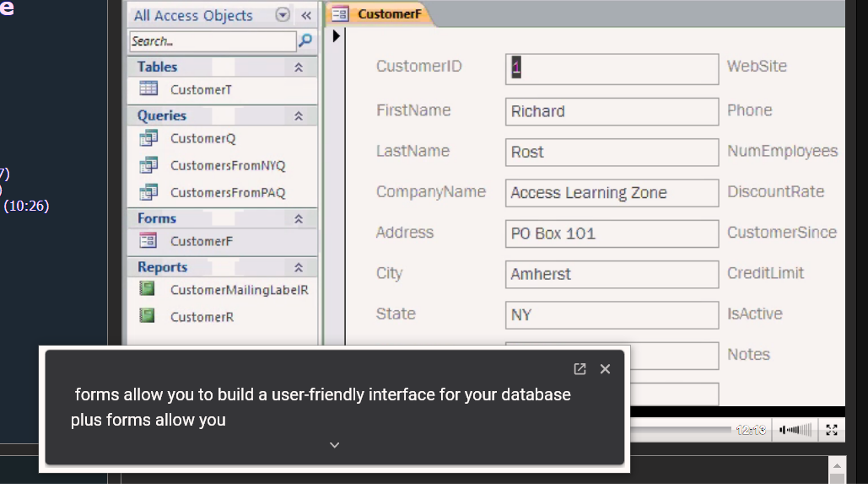
Task: Select CustomerF in the Forms group
Action: point(201,241)
